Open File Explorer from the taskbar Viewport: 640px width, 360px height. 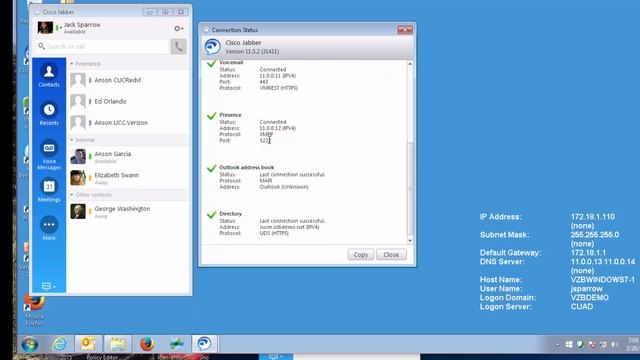coord(118,344)
